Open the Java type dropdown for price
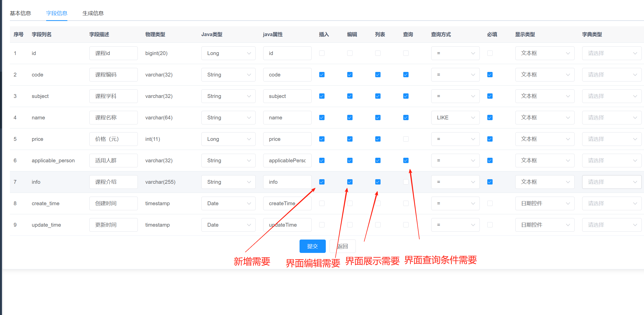Screen dimensions: 644x315 (228, 139)
